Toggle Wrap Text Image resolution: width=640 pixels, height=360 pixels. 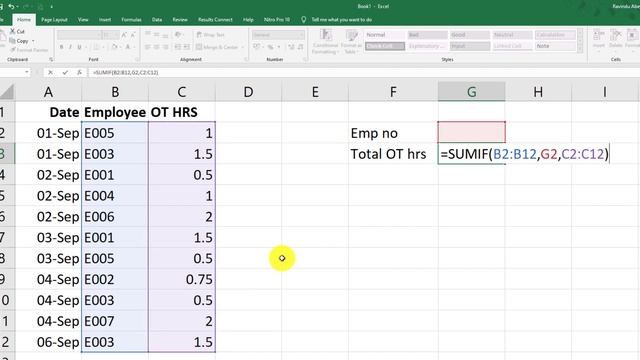click(211, 35)
